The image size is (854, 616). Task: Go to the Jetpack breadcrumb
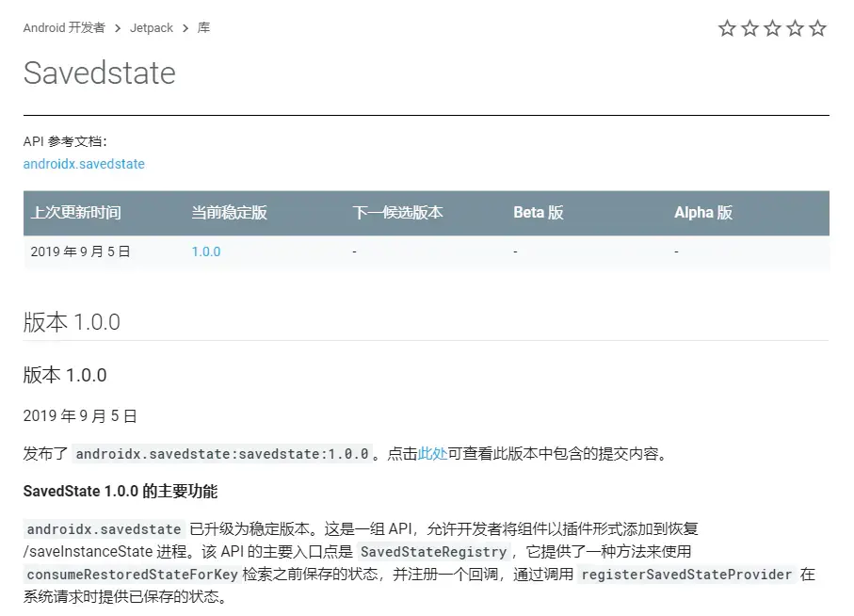pyautogui.click(x=152, y=27)
